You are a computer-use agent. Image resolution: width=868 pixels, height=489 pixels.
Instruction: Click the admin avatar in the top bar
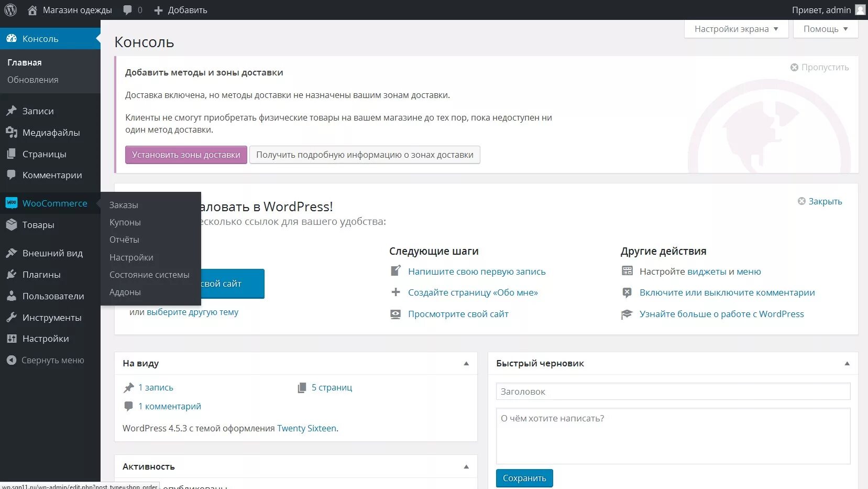[860, 10]
